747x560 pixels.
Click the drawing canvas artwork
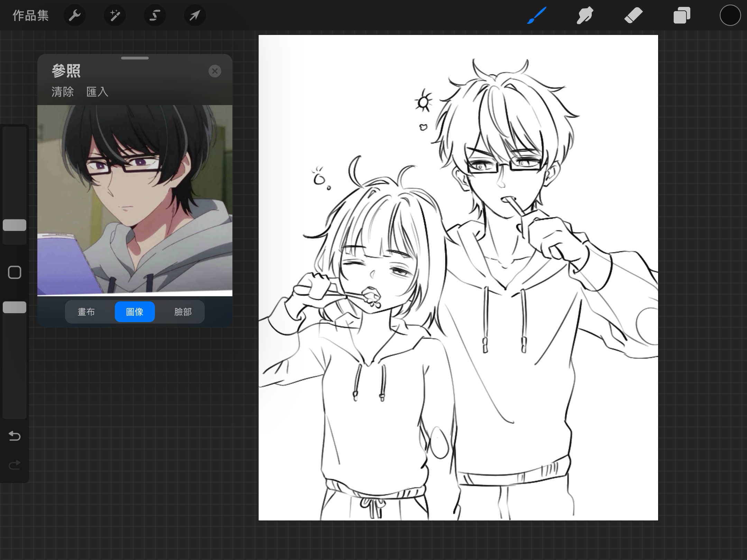click(458, 278)
